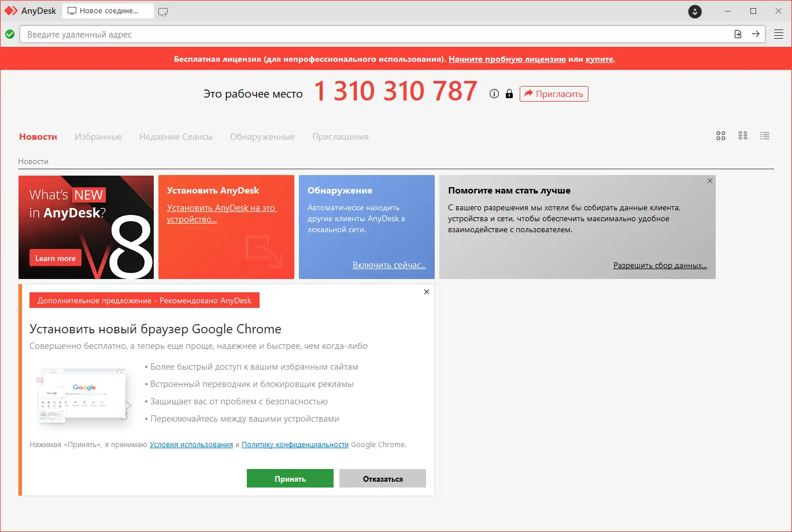Switch sessions to list view

pyautogui.click(x=764, y=135)
